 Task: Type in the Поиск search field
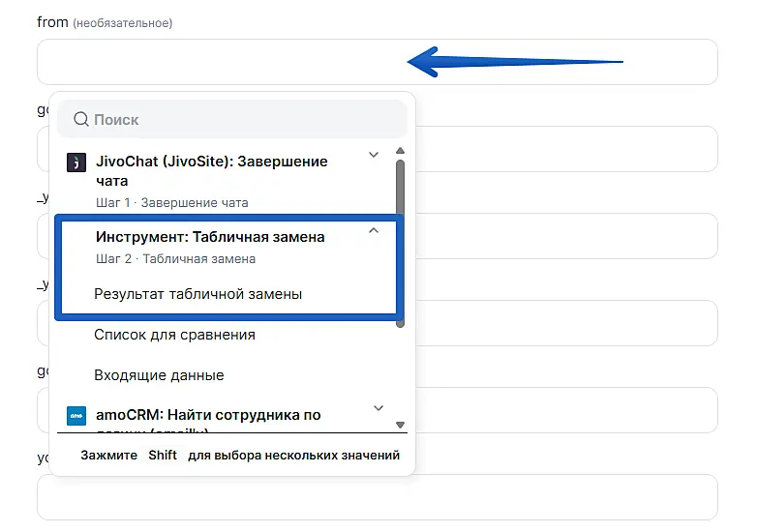242,120
